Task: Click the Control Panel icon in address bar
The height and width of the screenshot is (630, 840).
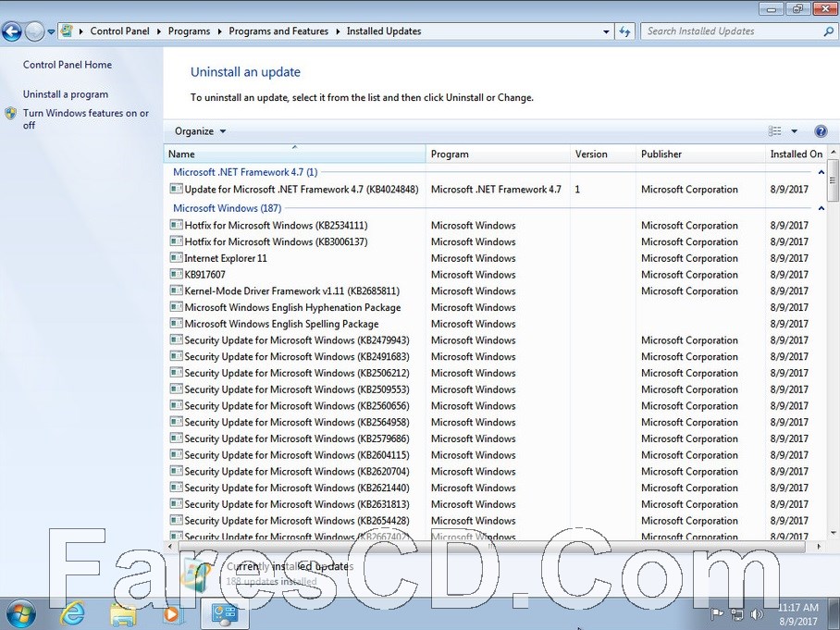Action: [x=67, y=31]
